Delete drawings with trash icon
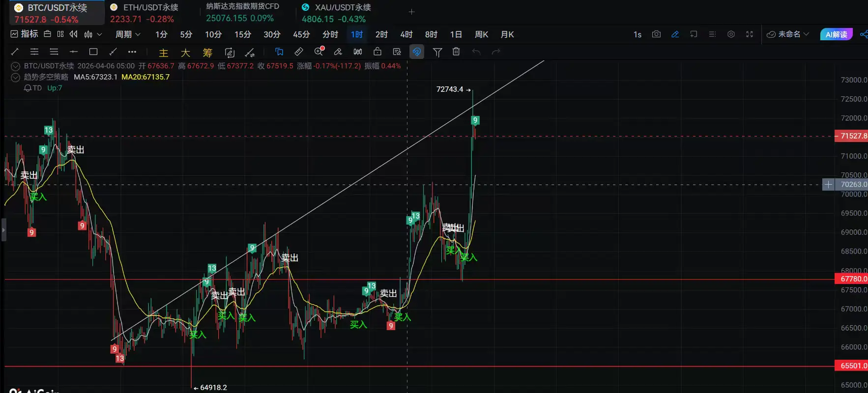868x393 pixels. tap(456, 52)
